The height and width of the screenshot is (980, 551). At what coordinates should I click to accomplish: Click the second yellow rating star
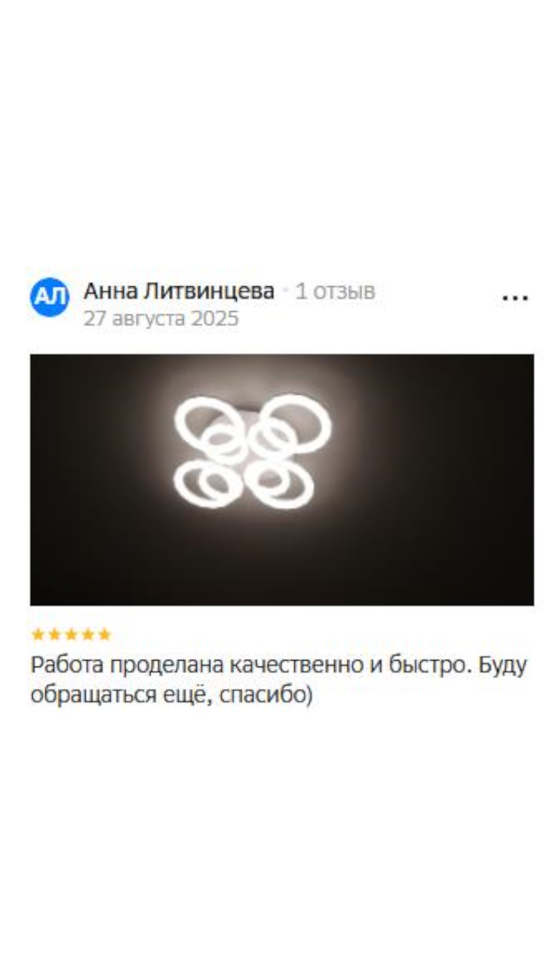55,634
